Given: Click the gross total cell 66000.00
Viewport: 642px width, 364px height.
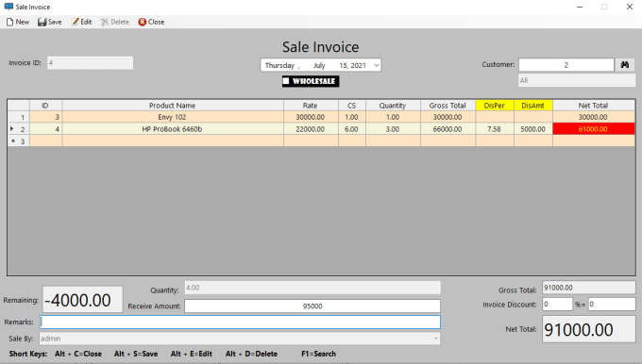Looking at the screenshot, I should pos(448,129).
